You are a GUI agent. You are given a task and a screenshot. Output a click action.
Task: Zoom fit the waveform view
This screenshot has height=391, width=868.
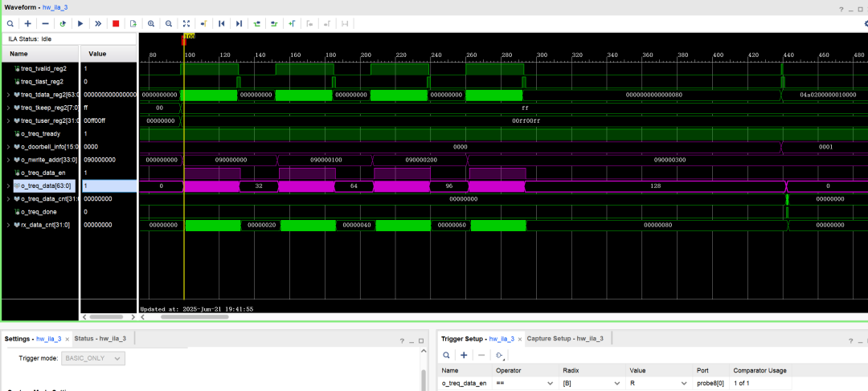click(x=186, y=24)
